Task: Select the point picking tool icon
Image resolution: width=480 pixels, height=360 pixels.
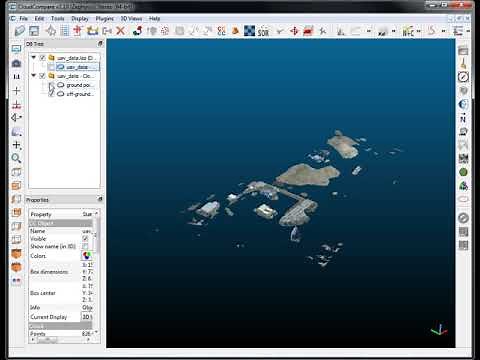Action: click(51, 31)
